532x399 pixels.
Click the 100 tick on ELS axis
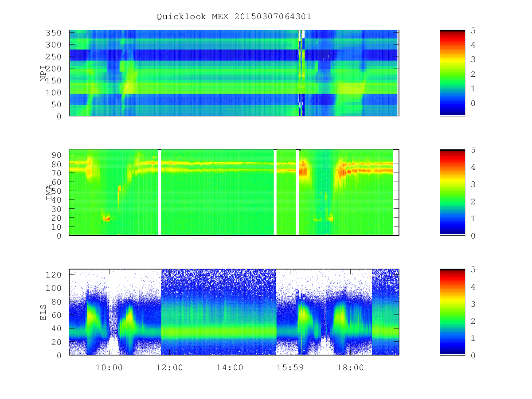click(x=55, y=288)
